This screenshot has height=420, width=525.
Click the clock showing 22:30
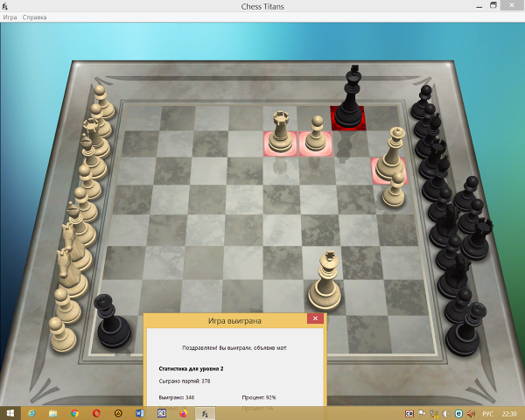click(x=510, y=413)
